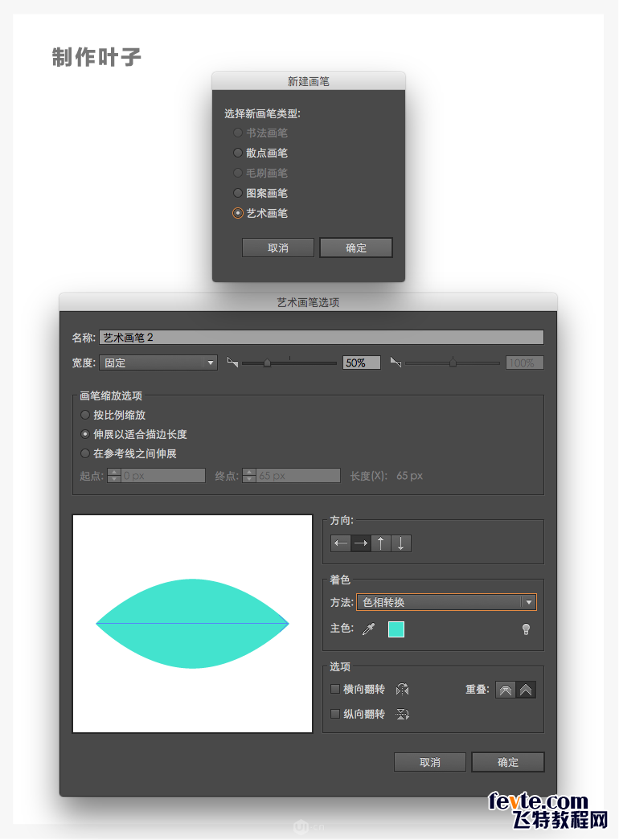Click the 名称 field containing 艺术画笔 2
Screen dimensions: 619x840
point(322,338)
